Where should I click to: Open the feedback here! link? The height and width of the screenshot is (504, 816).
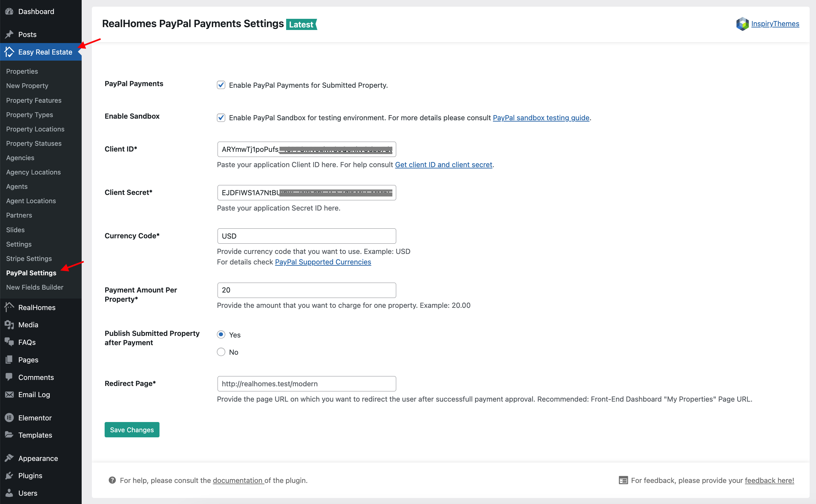(x=769, y=480)
